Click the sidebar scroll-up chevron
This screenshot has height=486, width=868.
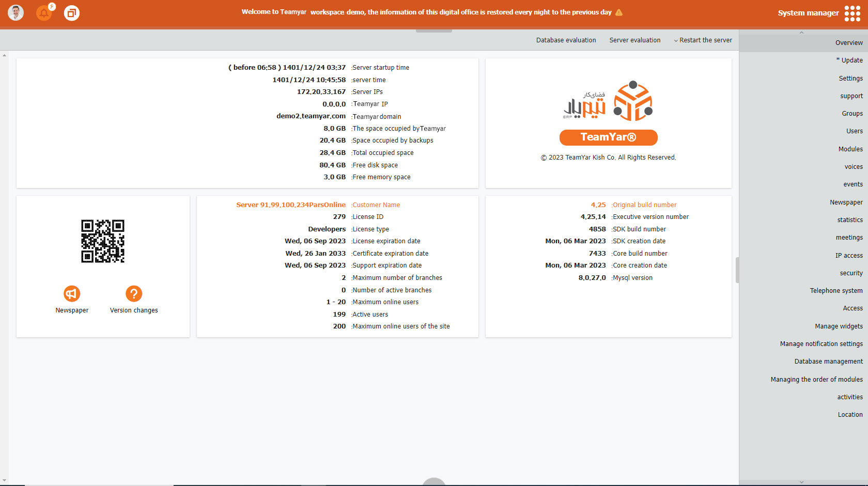[801, 33]
